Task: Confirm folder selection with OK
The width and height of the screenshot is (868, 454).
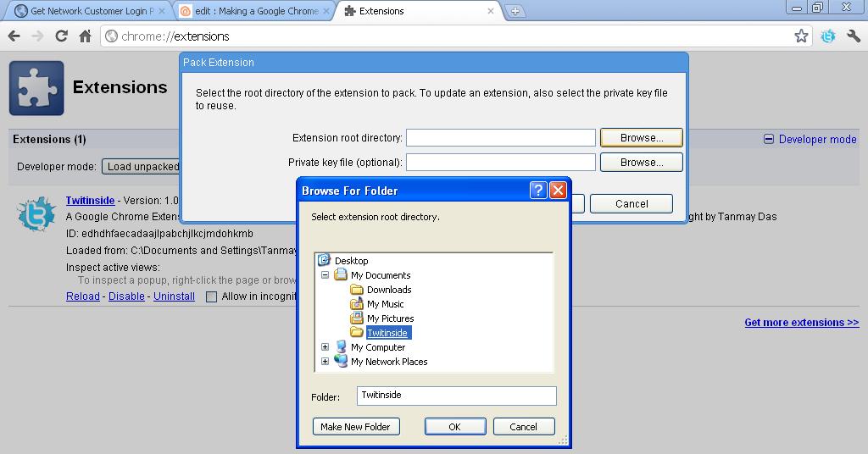Action: click(455, 426)
